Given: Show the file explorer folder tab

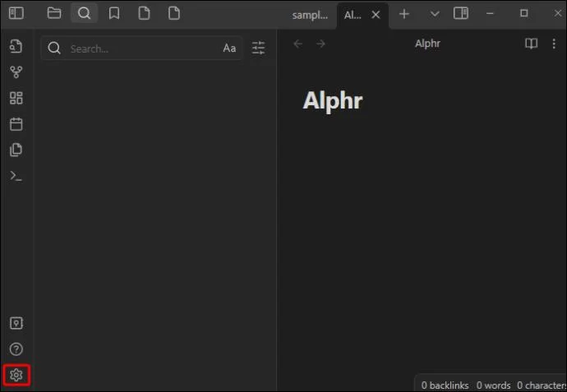Looking at the screenshot, I should click(x=54, y=13).
